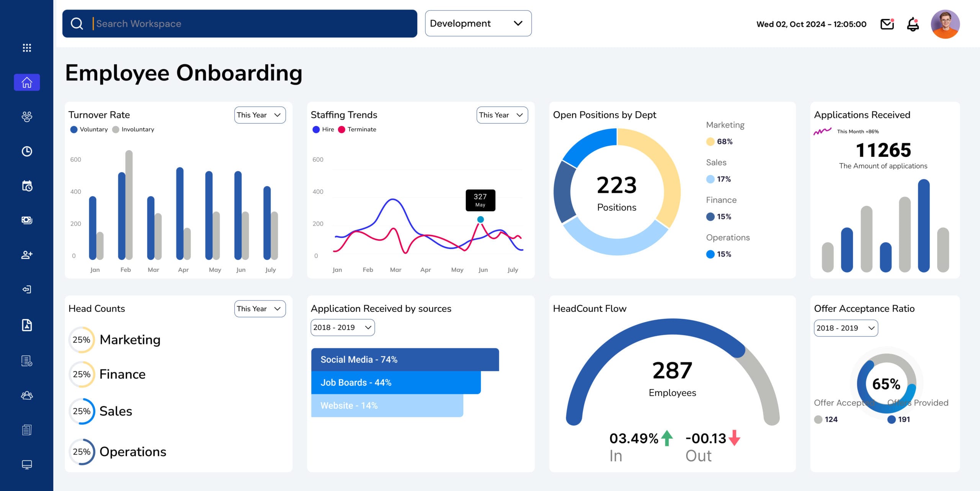980x491 pixels.
Task: Select the Development workspace dropdown
Action: click(477, 23)
